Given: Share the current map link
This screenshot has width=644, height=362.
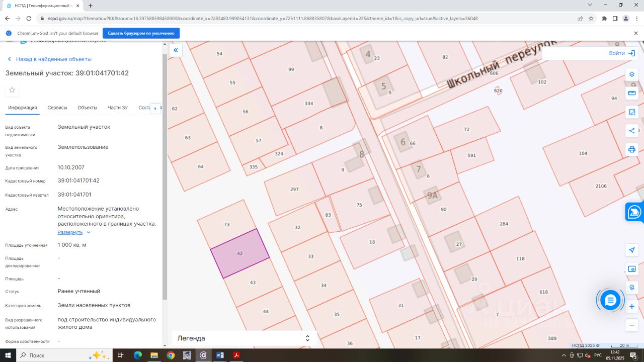Looking at the screenshot, I should [632, 131].
